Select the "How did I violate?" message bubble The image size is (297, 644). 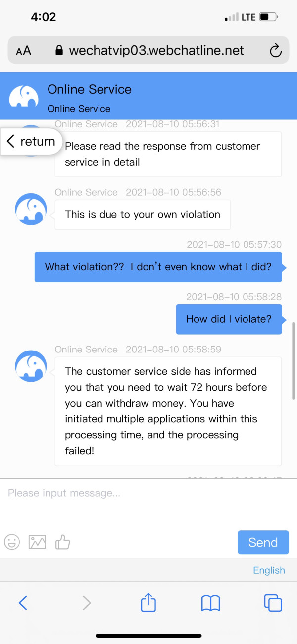[x=229, y=319]
